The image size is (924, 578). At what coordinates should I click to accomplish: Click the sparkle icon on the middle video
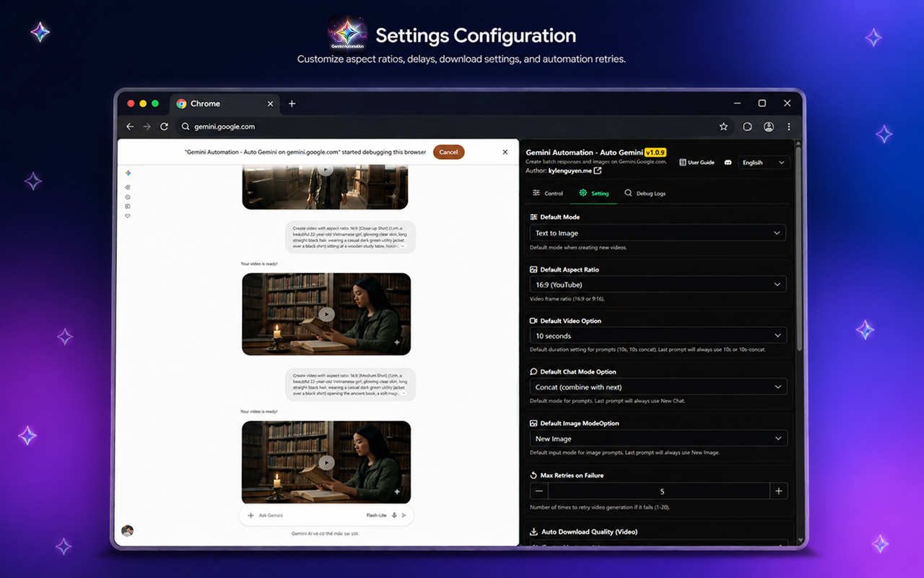(397, 342)
